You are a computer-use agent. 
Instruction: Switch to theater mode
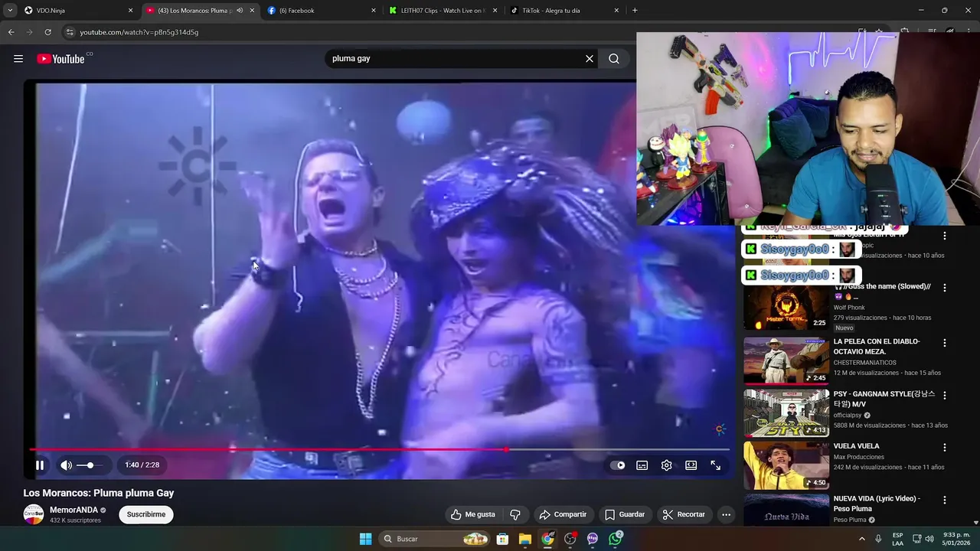coord(691,465)
